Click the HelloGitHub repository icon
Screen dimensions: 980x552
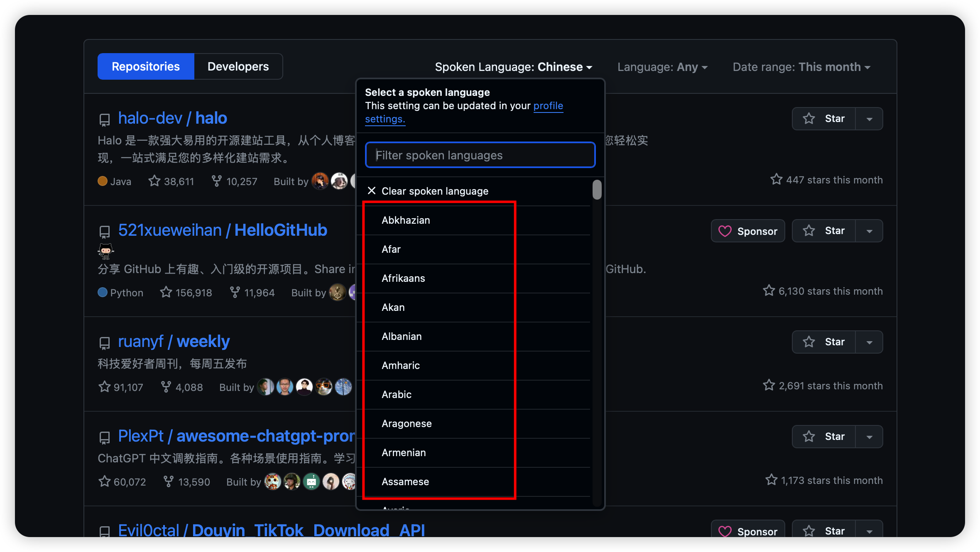(105, 232)
